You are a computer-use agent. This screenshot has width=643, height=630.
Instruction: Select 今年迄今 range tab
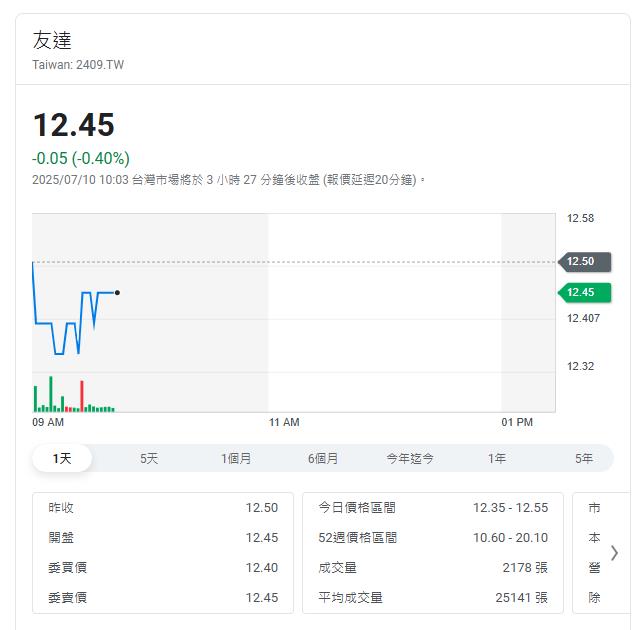pos(410,458)
